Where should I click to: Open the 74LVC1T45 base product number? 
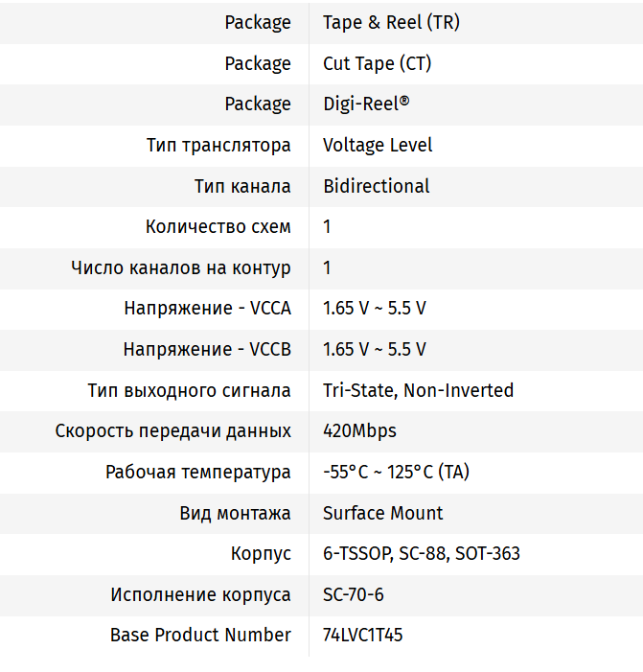[x=363, y=635]
